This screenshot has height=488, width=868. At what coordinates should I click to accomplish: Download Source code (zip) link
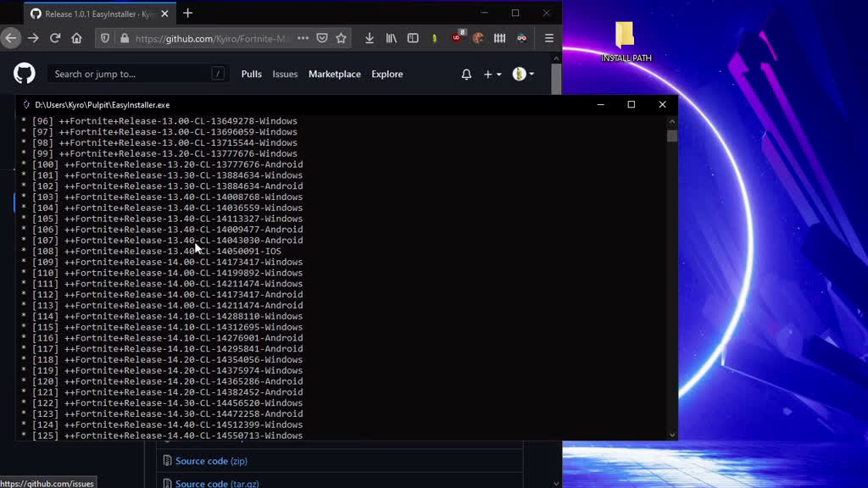coord(211,461)
